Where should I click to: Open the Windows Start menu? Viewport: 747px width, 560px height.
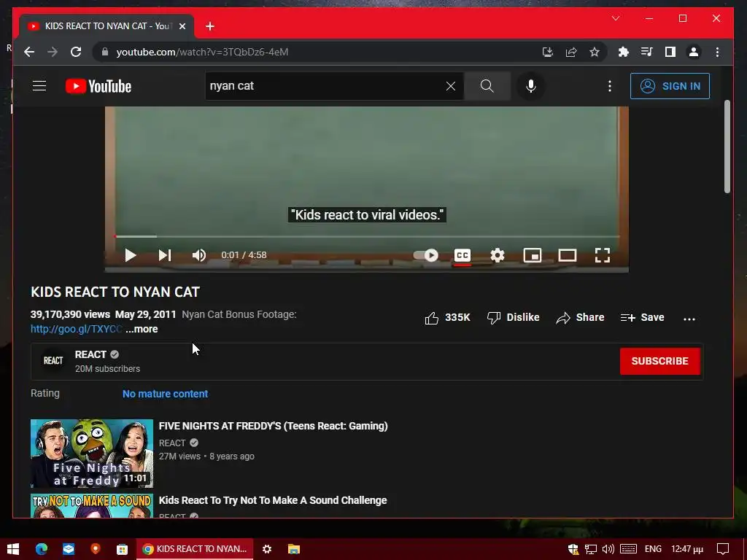click(x=13, y=549)
